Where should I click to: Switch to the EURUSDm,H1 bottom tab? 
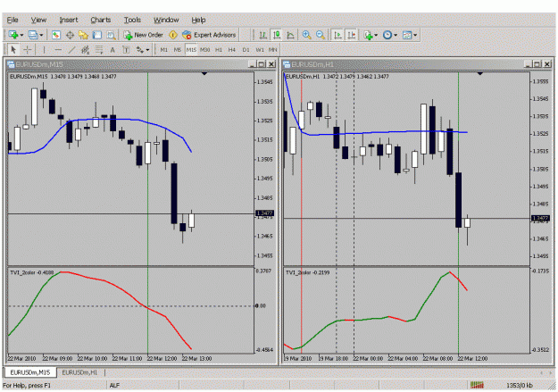coord(79,372)
